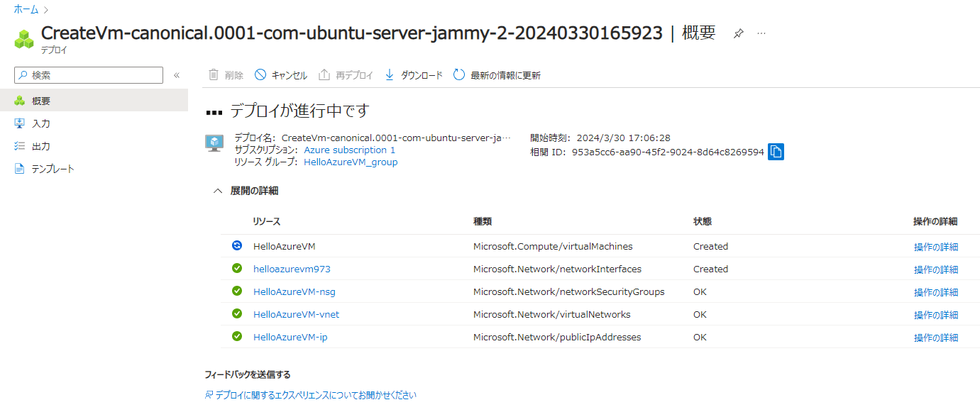The height and width of the screenshot is (412, 980).
Task: Click the 状態 column header
Action: (703, 222)
